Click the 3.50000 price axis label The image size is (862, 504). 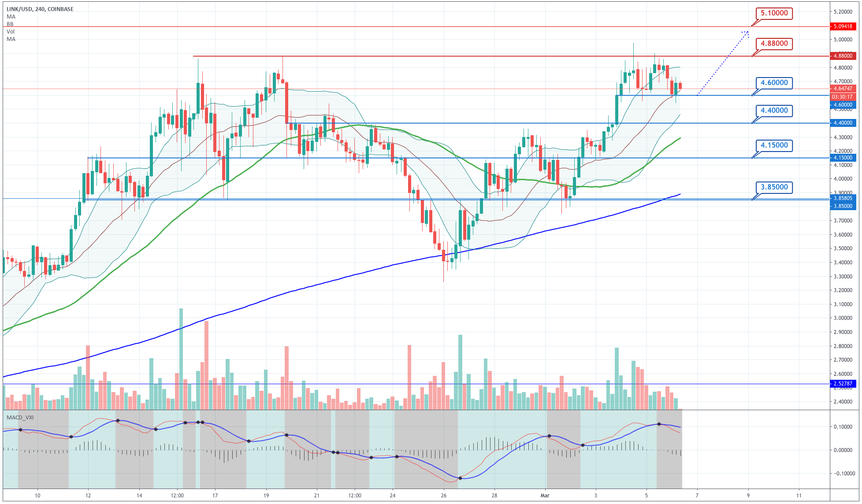[843, 248]
